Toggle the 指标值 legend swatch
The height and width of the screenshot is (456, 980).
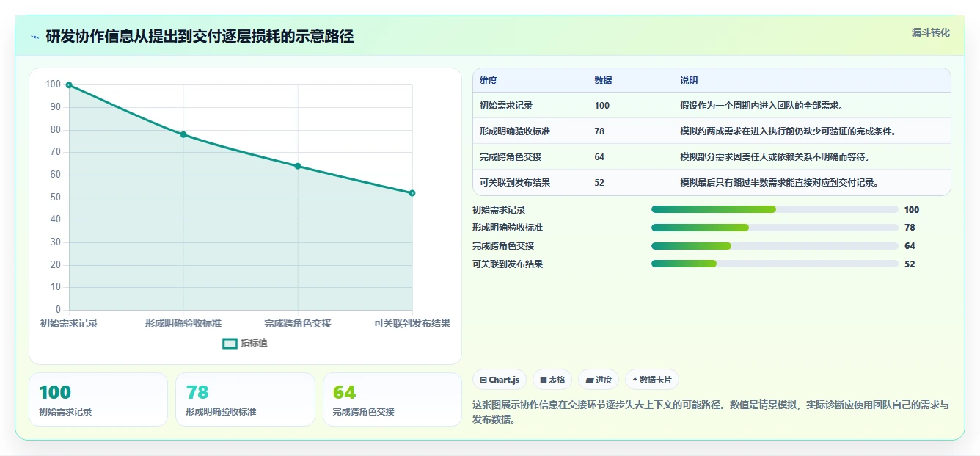[230, 343]
